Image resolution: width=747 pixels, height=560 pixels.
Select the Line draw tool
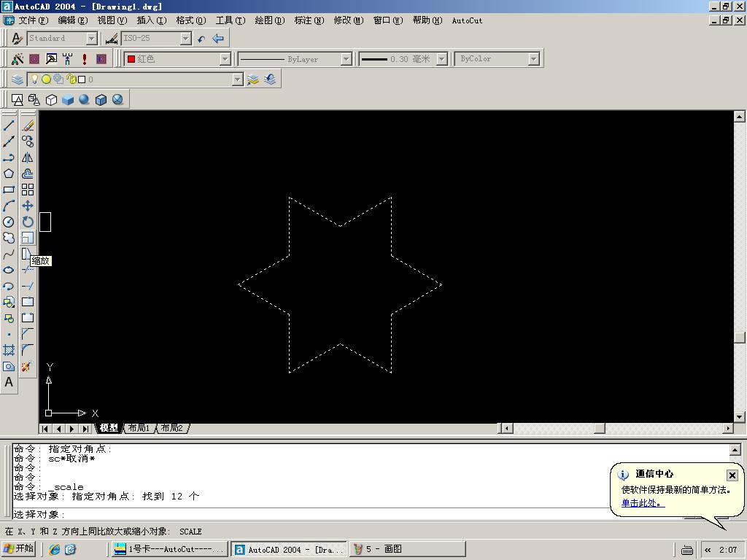pos(9,125)
